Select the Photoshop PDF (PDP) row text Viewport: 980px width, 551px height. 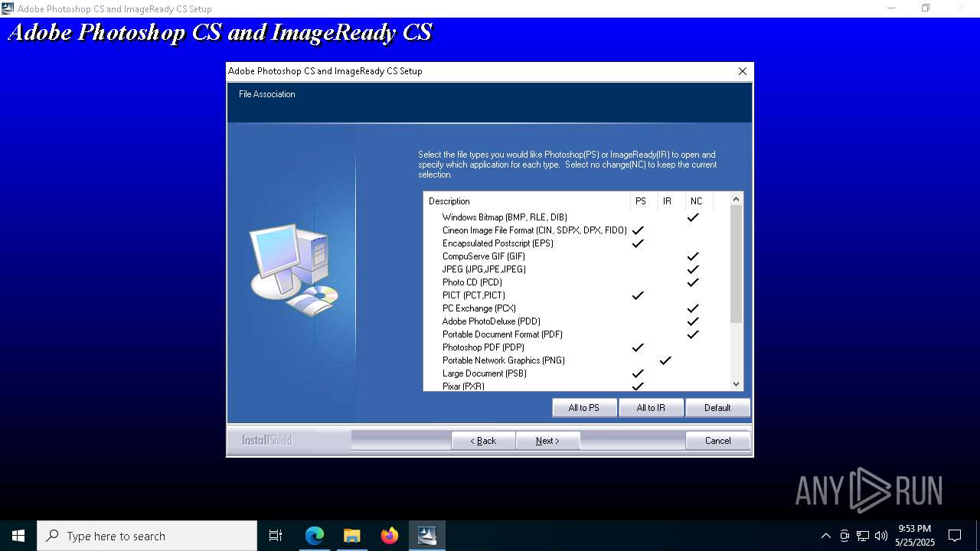click(x=483, y=347)
